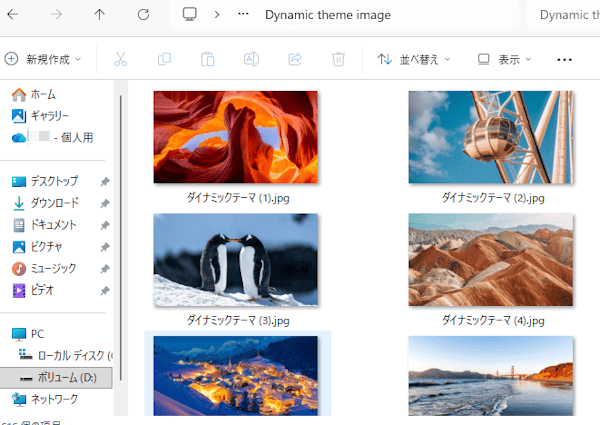Refresh the folder view
600x425 pixels.
(143, 15)
